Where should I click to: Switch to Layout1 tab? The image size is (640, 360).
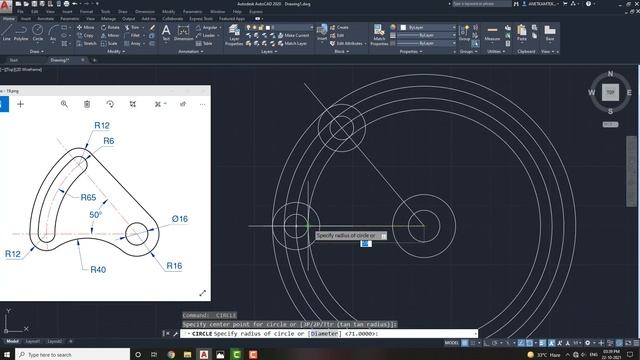pyautogui.click(x=33, y=341)
